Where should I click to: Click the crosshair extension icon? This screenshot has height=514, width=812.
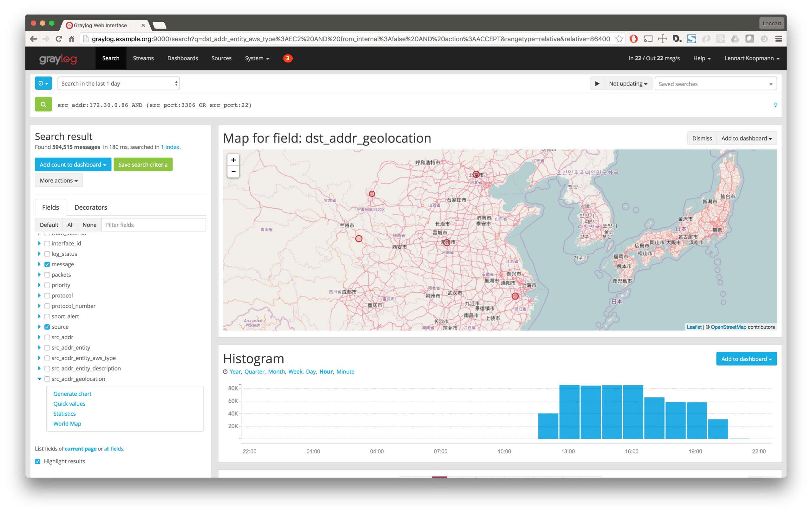point(662,39)
